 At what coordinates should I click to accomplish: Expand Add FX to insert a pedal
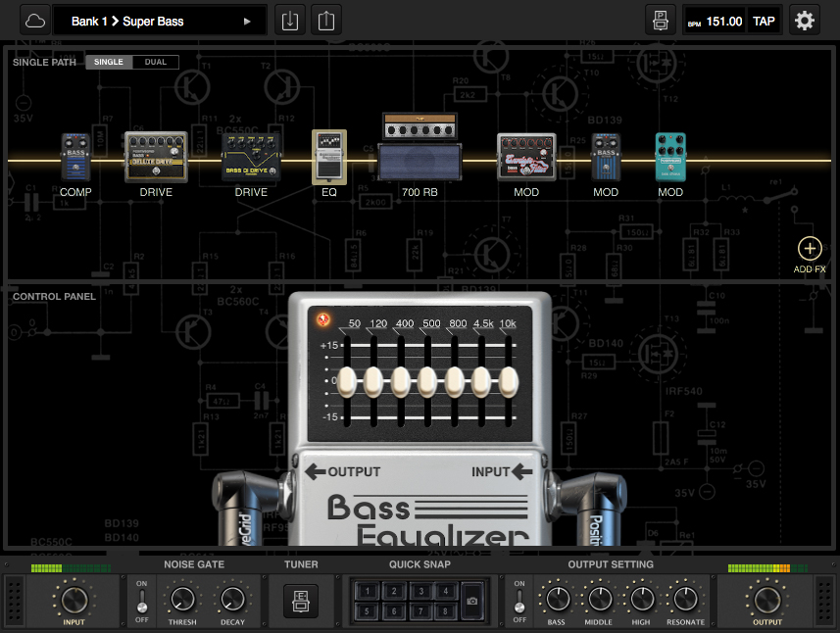pyautogui.click(x=810, y=248)
